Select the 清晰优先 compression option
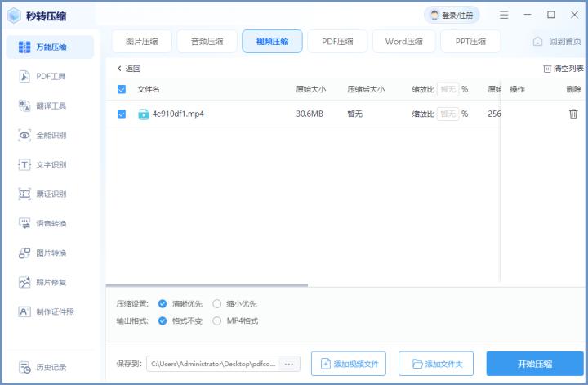The height and width of the screenshot is (385, 588). pyautogui.click(x=180, y=303)
